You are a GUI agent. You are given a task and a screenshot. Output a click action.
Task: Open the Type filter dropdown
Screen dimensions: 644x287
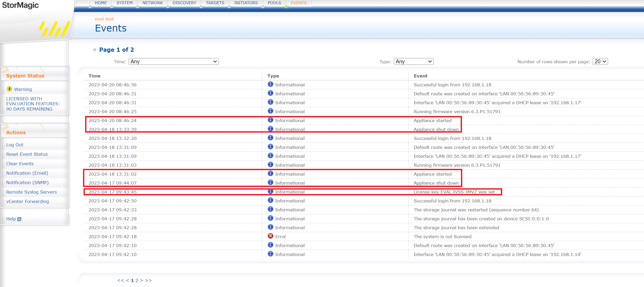pyautogui.click(x=414, y=61)
